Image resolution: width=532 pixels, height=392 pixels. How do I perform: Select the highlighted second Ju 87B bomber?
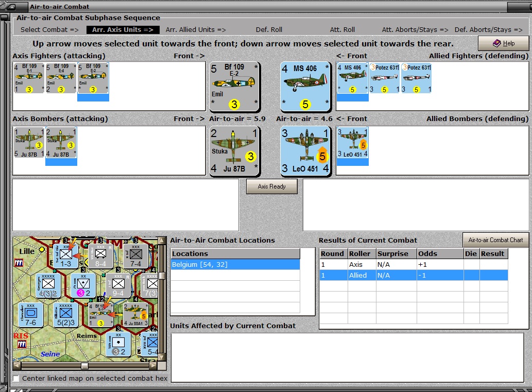point(61,143)
